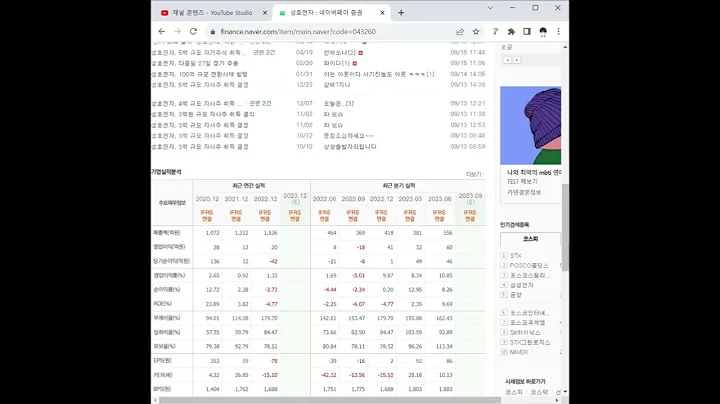Click the red badge next to 언제쏘나[2]

[361, 53]
